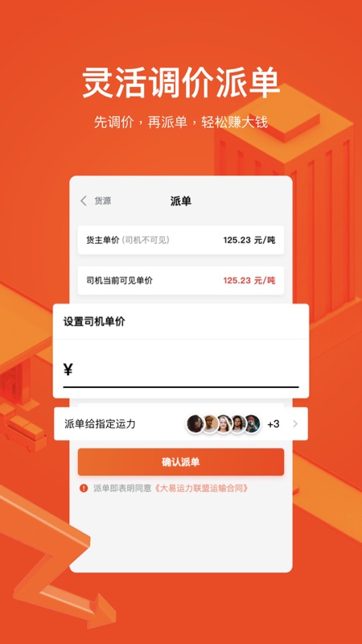Tap the 司机当前可见单价 row
Image resolution: width=362 pixels, height=644 pixels.
[x=181, y=280]
